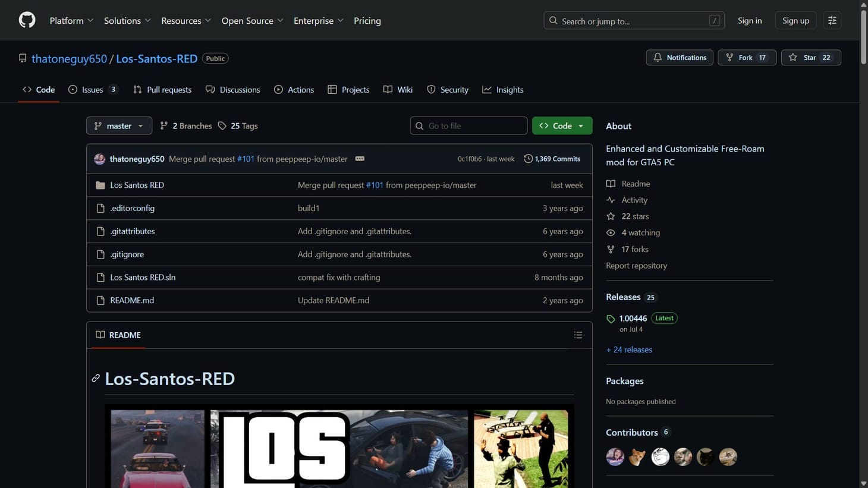Click the tag icon next to release 1.00446
The height and width of the screenshot is (488, 868).
611,319
